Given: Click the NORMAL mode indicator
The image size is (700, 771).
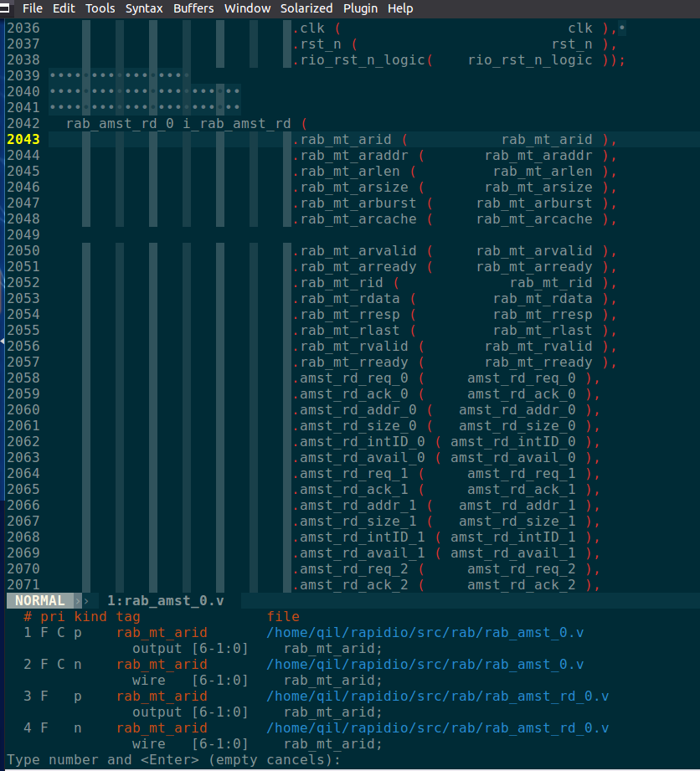Looking at the screenshot, I should coord(39,601).
